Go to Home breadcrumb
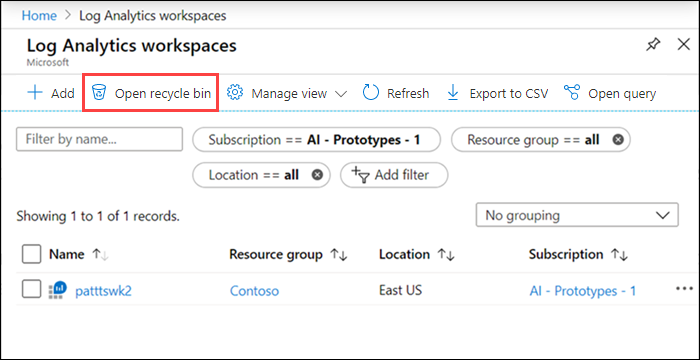700x360 pixels. point(39,16)
